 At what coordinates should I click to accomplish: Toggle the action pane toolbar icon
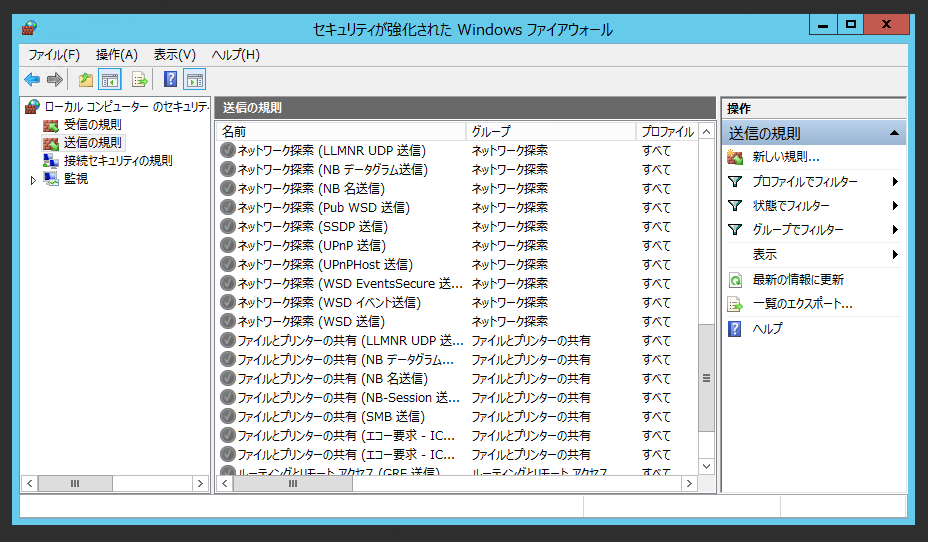pos(195,79)
